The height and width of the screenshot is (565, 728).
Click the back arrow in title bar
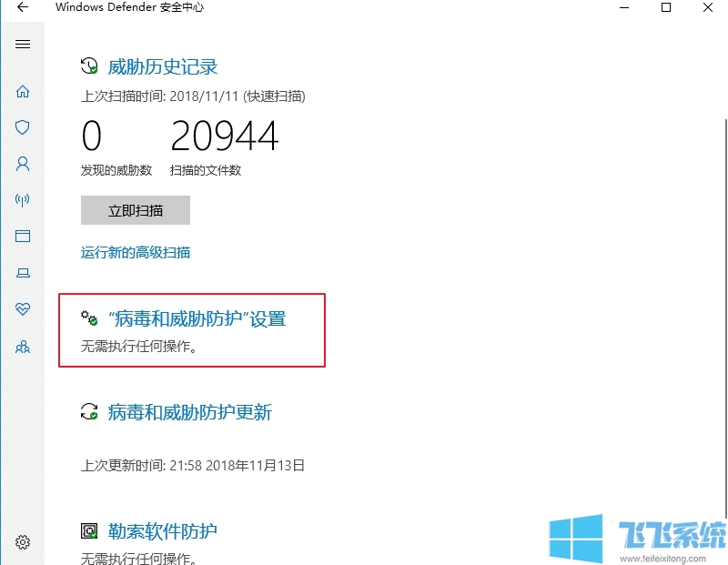click(23, 7)
